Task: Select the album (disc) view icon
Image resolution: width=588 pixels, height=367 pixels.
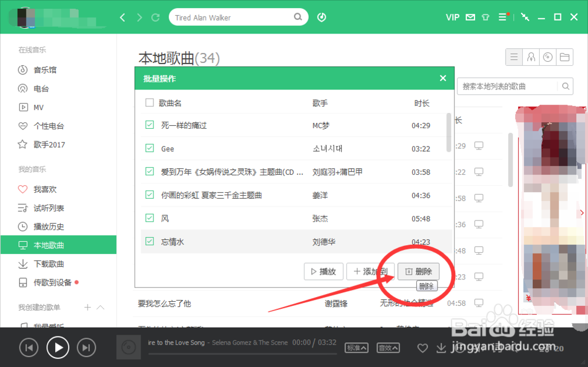Action: pyautogui.click(x=548, y=57)
